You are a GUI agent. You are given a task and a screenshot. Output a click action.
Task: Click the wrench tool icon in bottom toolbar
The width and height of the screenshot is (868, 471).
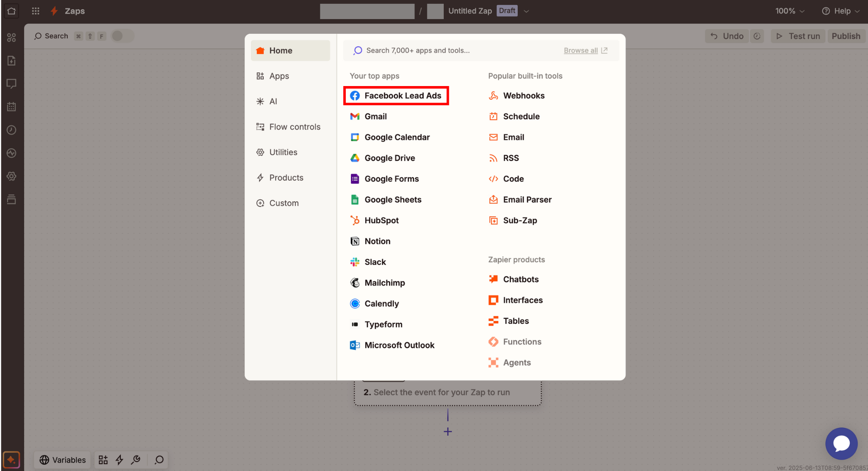click(136, 460)
